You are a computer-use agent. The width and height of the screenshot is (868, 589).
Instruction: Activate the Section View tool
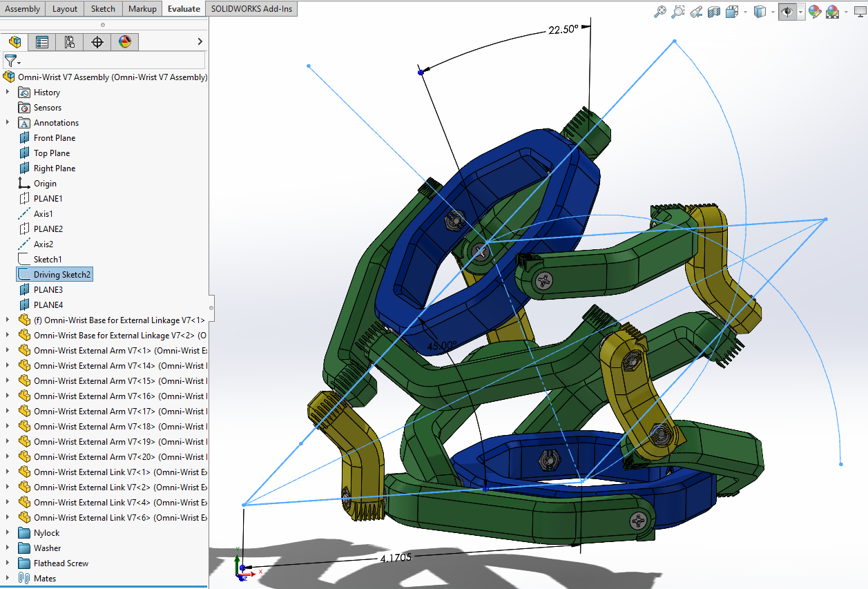pyautogui.click(x=714, y=11)
